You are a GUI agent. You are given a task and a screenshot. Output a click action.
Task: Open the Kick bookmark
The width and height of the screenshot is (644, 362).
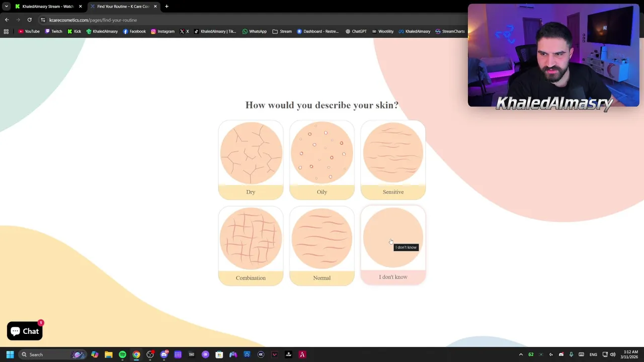click(74, 31)
